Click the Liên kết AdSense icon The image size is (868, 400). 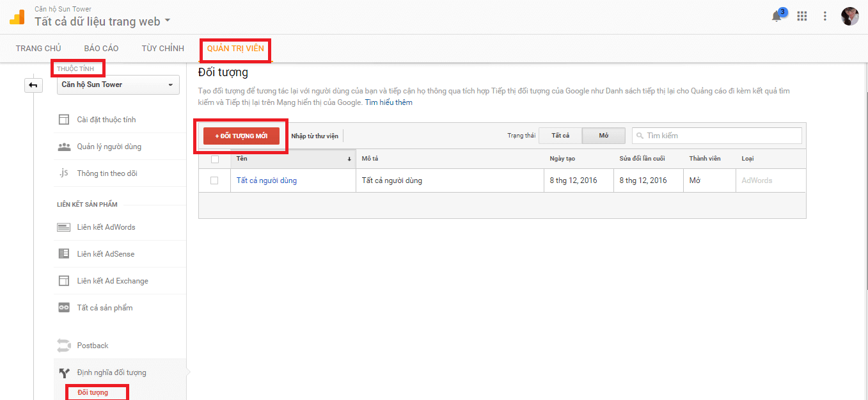tap(64, 254)
